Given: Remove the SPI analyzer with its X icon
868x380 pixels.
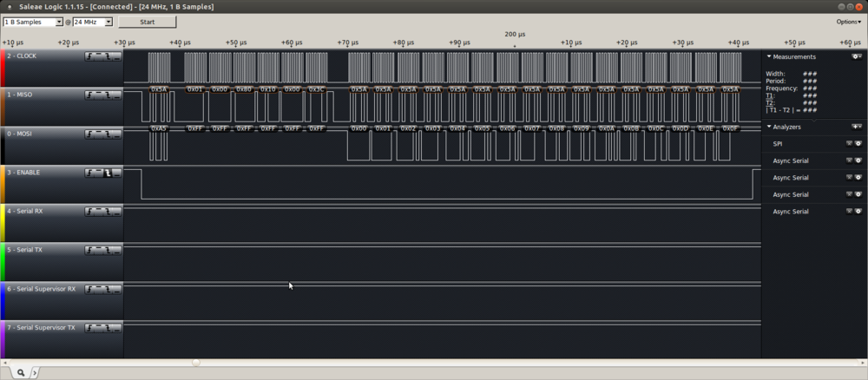Looking at the screenshot, I should tap(850, 143).
